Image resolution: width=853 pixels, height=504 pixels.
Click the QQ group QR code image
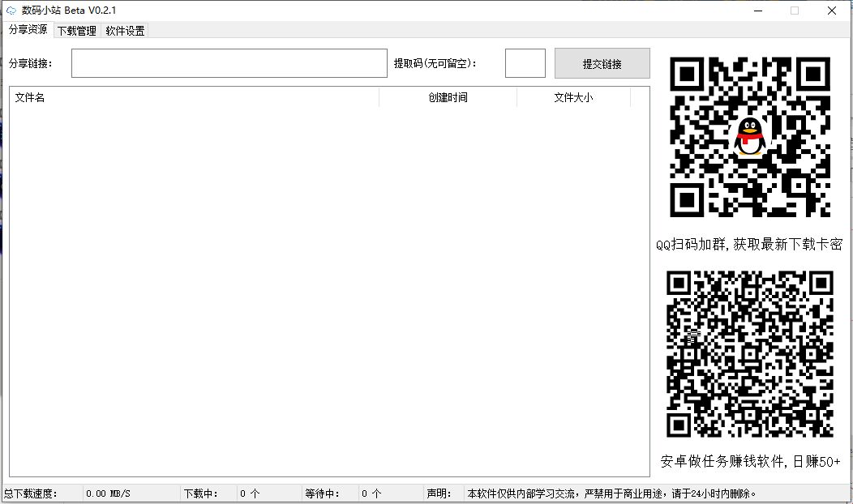coord(750,137)
